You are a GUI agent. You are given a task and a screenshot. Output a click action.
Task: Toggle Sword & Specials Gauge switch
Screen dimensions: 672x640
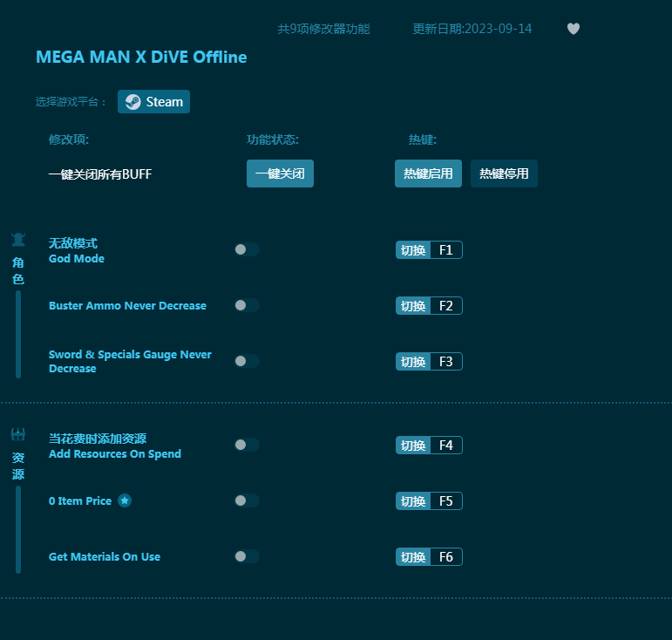247,361
